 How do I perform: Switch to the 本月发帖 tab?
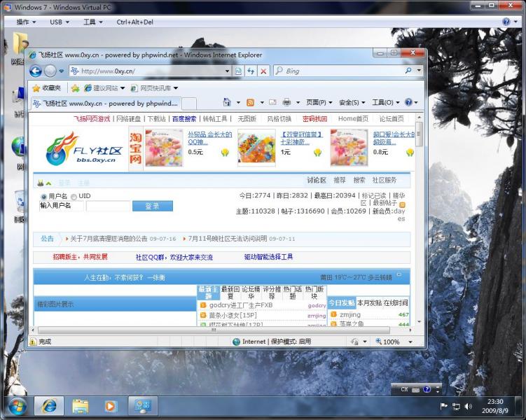pyautogui.click(x=369, y=302)
